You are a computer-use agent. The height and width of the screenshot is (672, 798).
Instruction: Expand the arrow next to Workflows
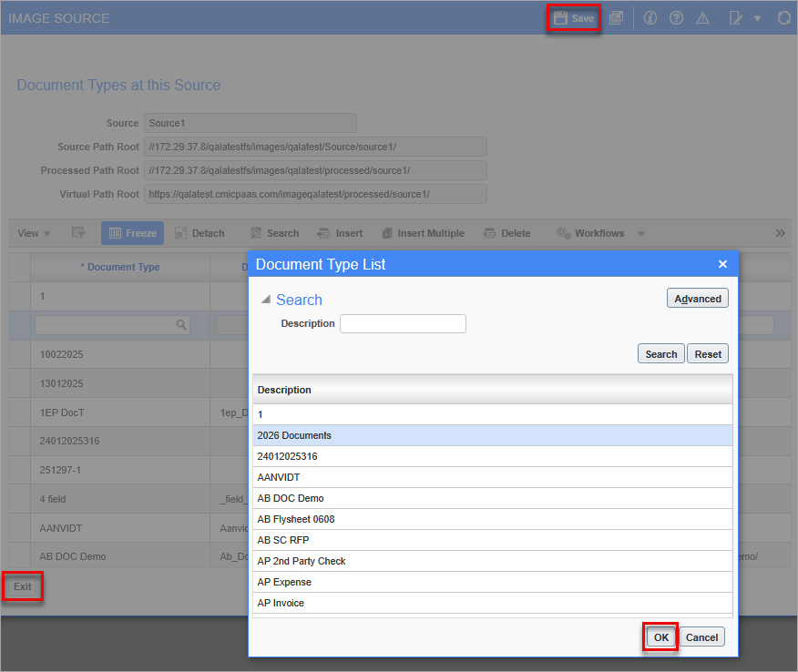click(x=641, y=233)
